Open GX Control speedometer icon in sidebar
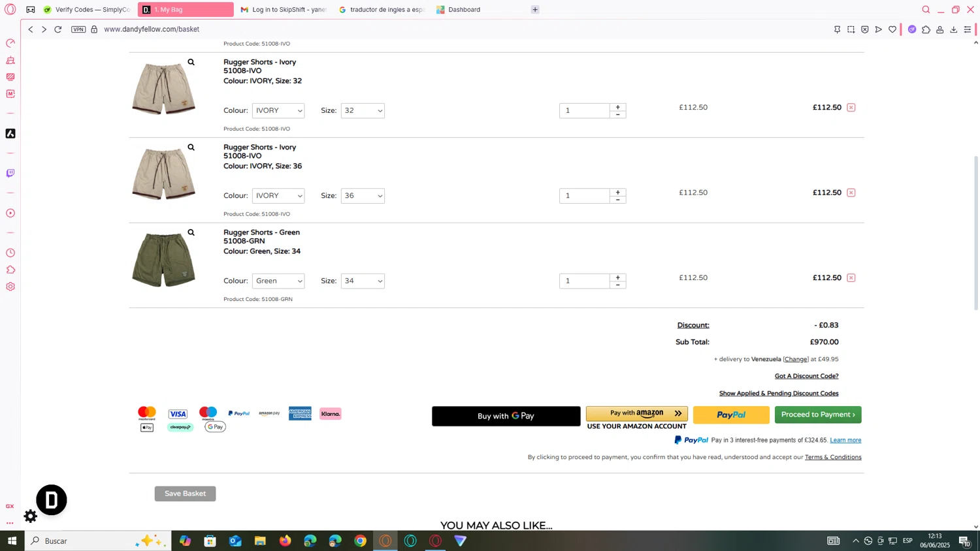Viewport: 980px width, 551px height. point(10,43)
